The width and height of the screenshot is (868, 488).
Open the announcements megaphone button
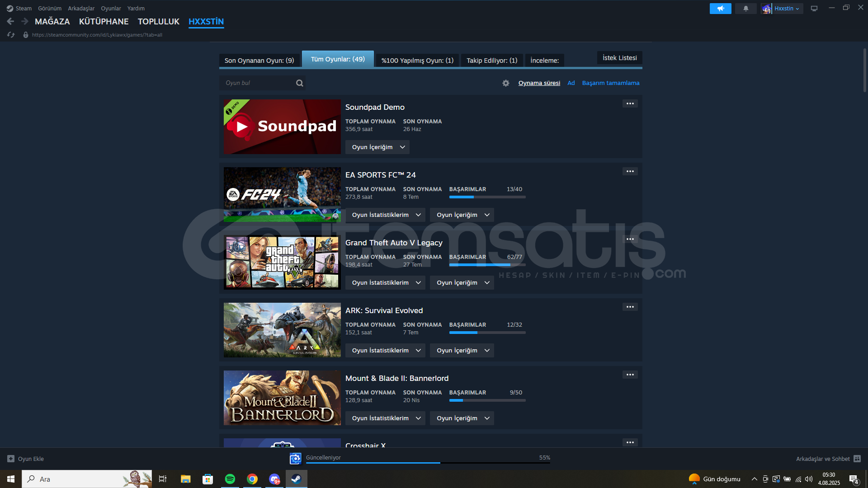pos(720,9)
